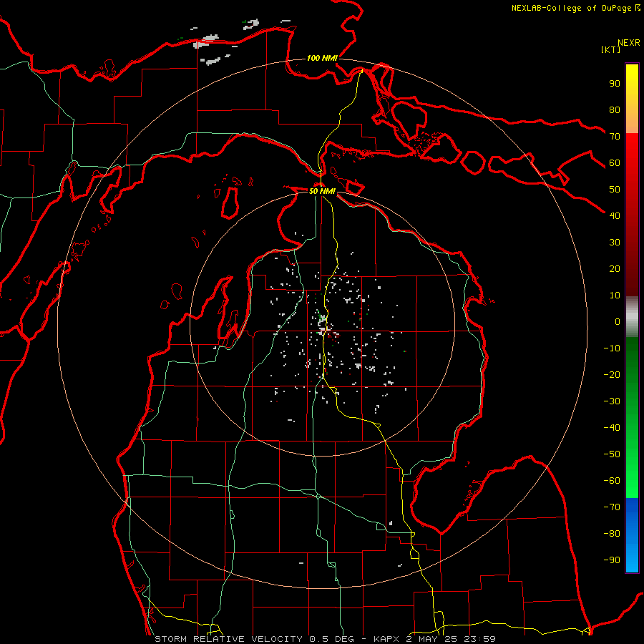
Task: Select the positive 10 knot legend value
Action: (x=615, y=296)
